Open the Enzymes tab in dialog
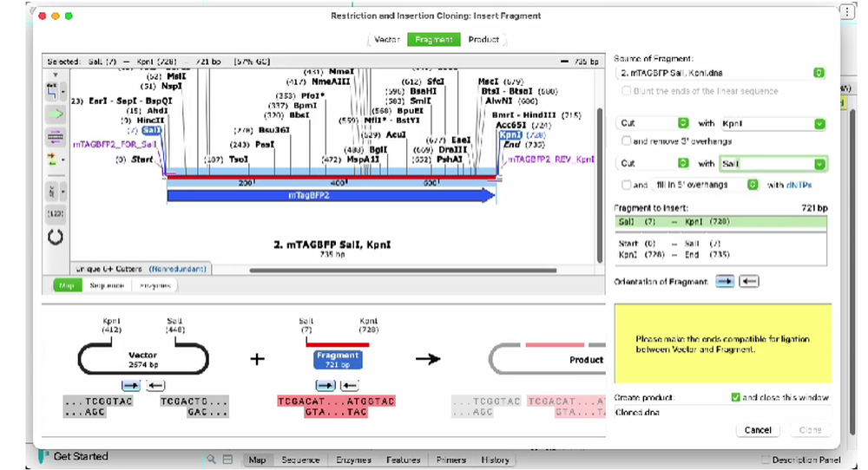The width and height of the screenshot is (868, 470). (155, 285)
